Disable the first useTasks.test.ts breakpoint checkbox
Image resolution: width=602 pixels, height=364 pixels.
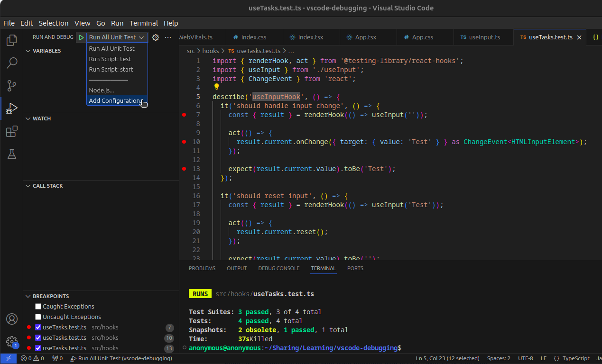[x=38, y=328]
